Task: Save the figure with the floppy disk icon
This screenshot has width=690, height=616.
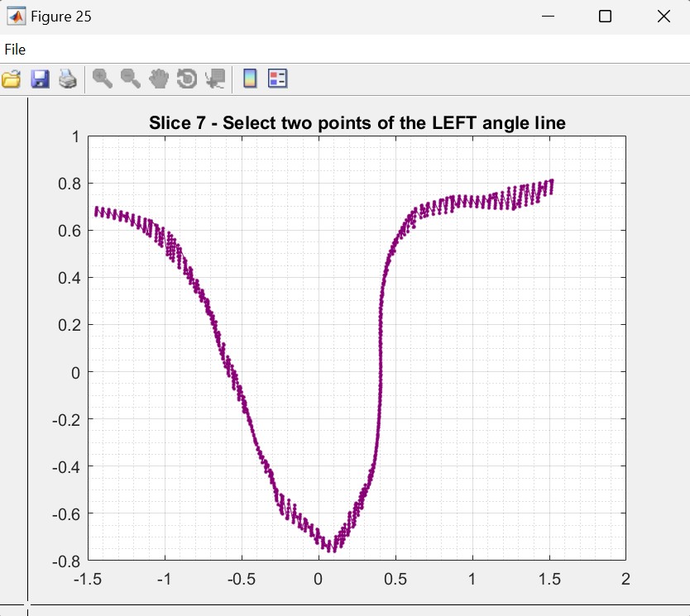Action: (x=40, y=79)
